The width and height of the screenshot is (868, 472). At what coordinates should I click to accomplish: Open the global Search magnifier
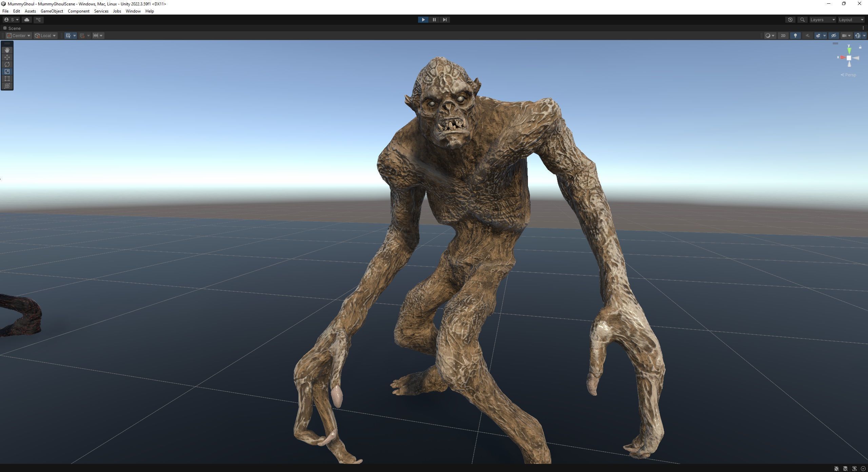(802, 20)
